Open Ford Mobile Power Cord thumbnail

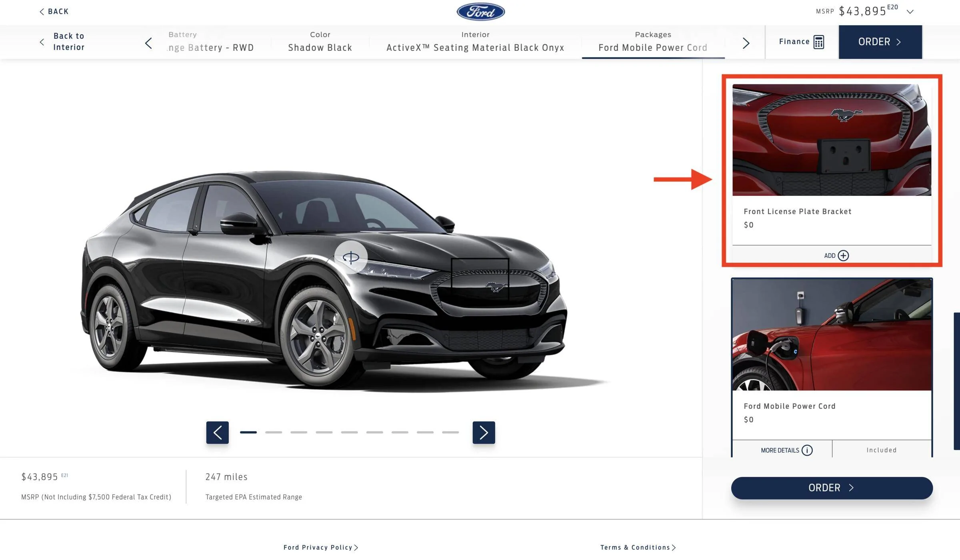(832, 335)
